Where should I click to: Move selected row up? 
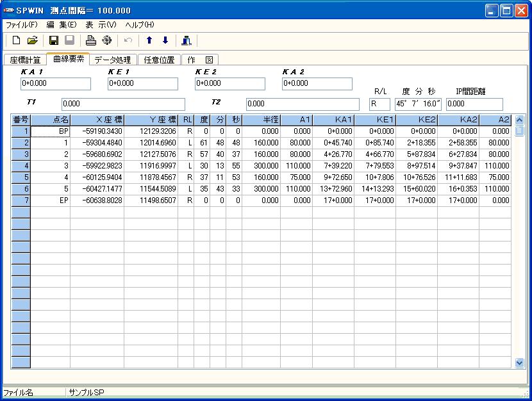click(x=148, y=40)
